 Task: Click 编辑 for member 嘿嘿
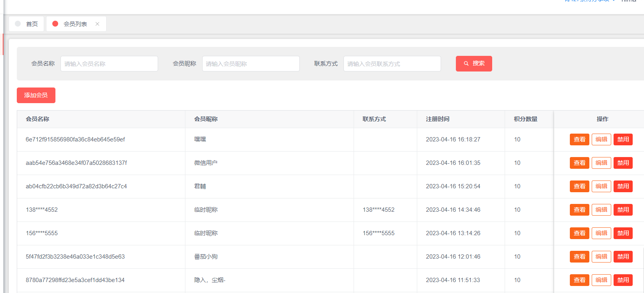tap(601, 139)
